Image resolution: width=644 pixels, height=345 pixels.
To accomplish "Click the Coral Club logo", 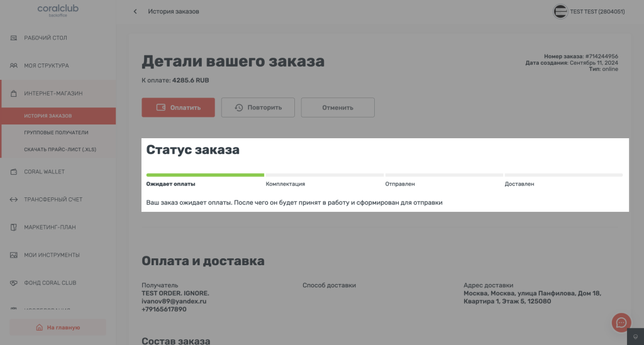I will coord(57,11).
